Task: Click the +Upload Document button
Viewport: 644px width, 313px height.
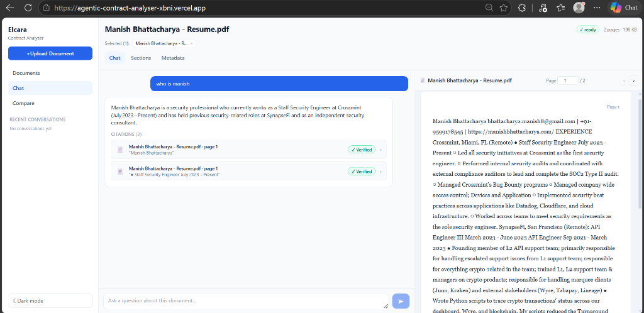Action: click(x=50, y=53)
